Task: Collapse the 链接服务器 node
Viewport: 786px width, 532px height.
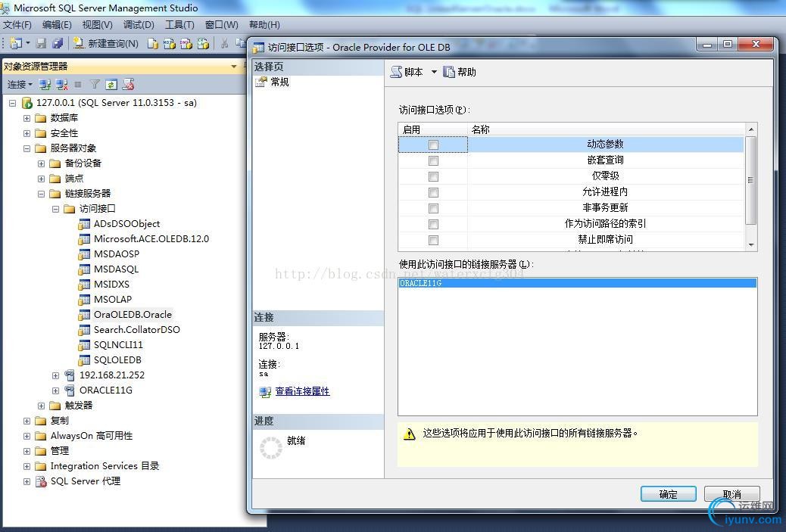Action: point(41,194)
